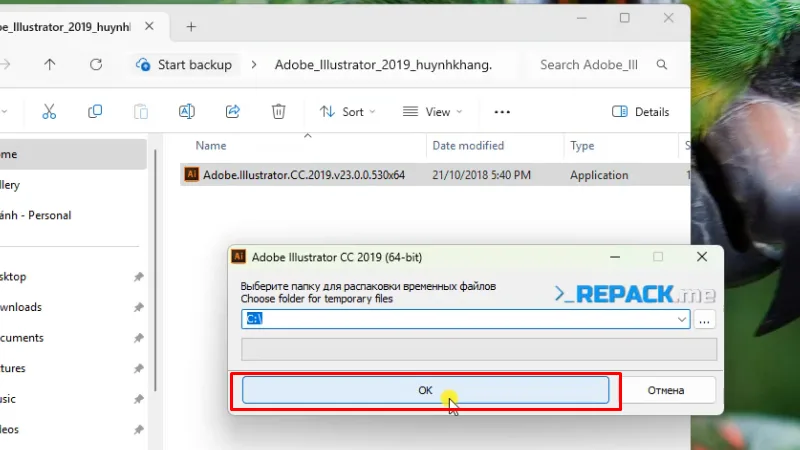This screenshot has height=450, width=800.
Task: Click the Refresh icon in navigation bar
Action: [96, 65]
